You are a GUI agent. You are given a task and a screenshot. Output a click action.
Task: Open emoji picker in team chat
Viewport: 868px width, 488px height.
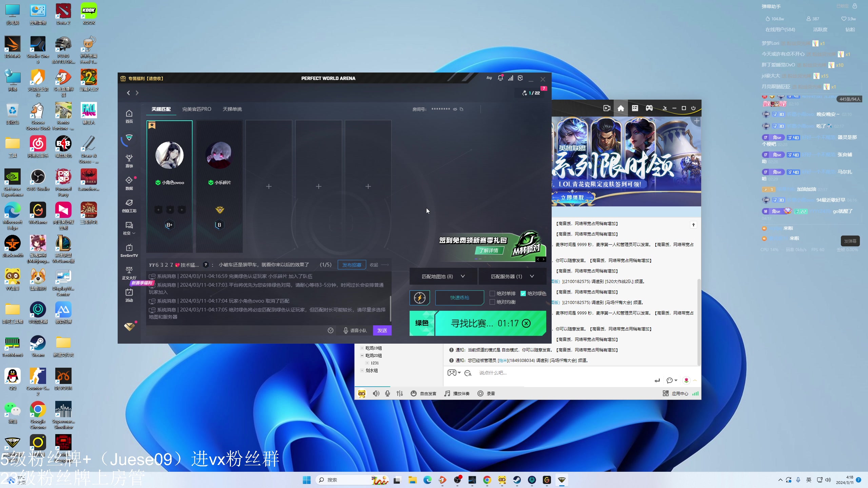331,330
